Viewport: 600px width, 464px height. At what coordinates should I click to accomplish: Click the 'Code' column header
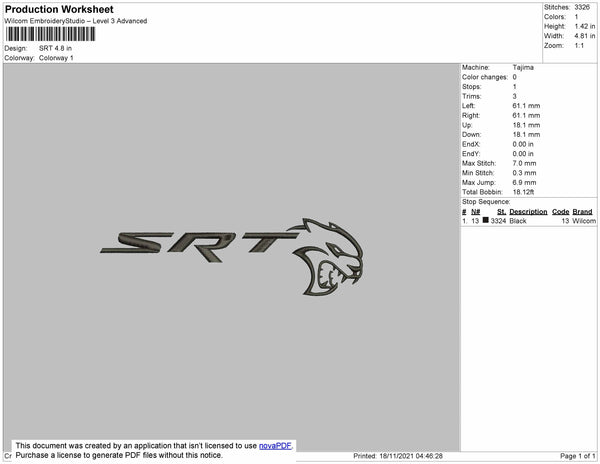click(x=561, y=212)
